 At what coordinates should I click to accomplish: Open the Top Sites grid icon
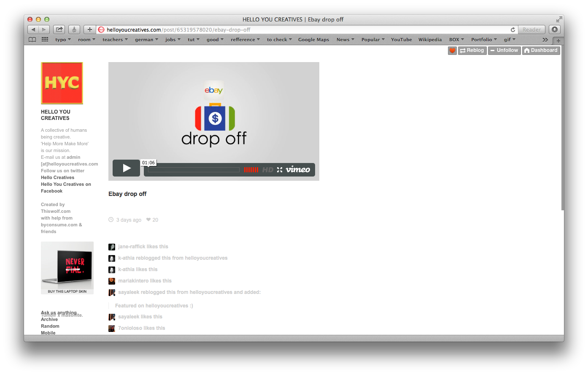[x=45, y=40]
